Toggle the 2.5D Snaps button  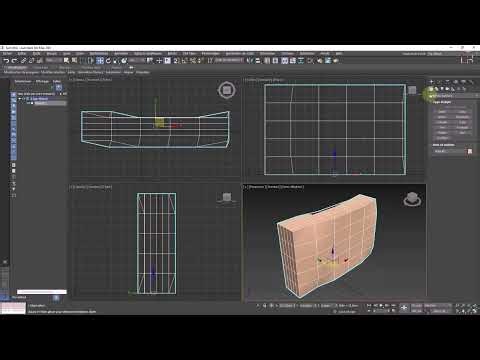pyautogui.click(x=176, y=61)
